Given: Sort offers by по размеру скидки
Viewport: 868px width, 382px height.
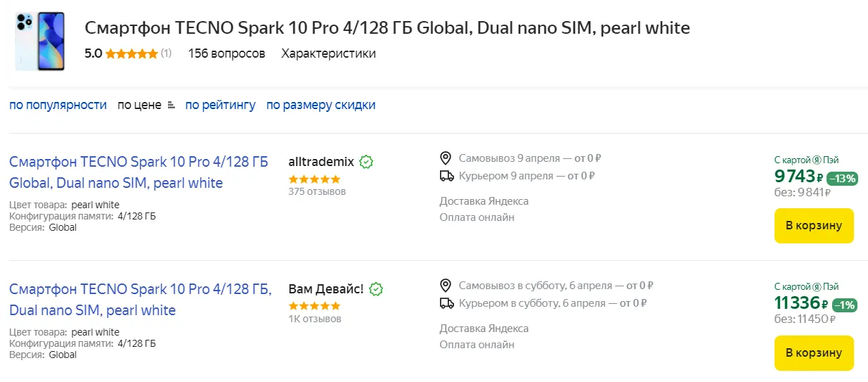Looking at the screenshot, I should click(320, 105).
